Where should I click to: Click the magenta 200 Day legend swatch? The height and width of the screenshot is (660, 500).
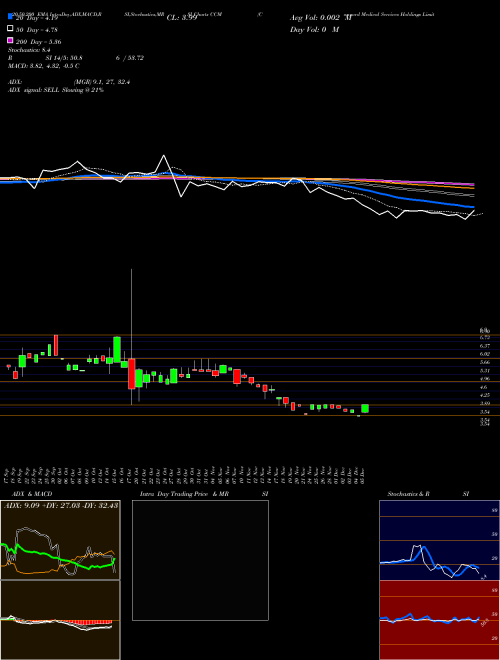click(10, 41)
